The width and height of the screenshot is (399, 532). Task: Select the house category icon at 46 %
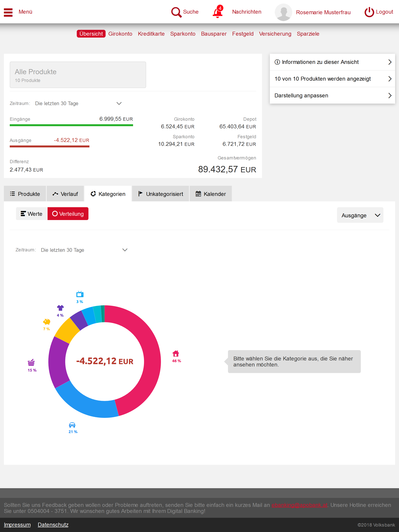tap(176, 354)
